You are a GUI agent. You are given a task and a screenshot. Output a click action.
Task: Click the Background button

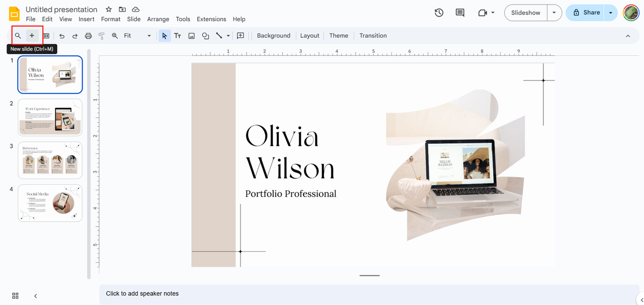point(274,36)
